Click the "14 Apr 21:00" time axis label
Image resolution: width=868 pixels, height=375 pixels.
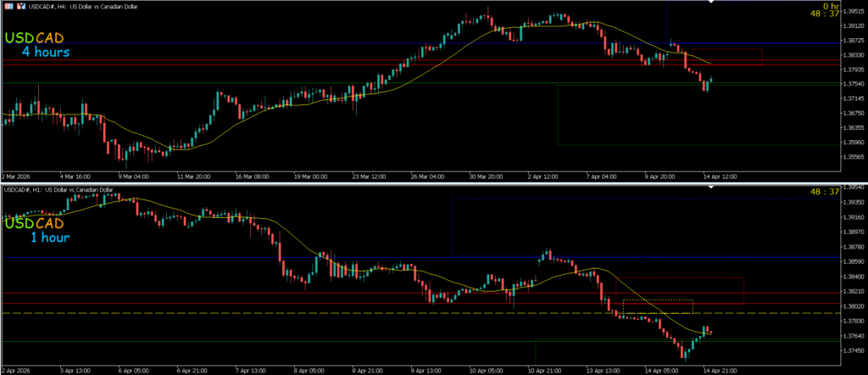[721, 370]
